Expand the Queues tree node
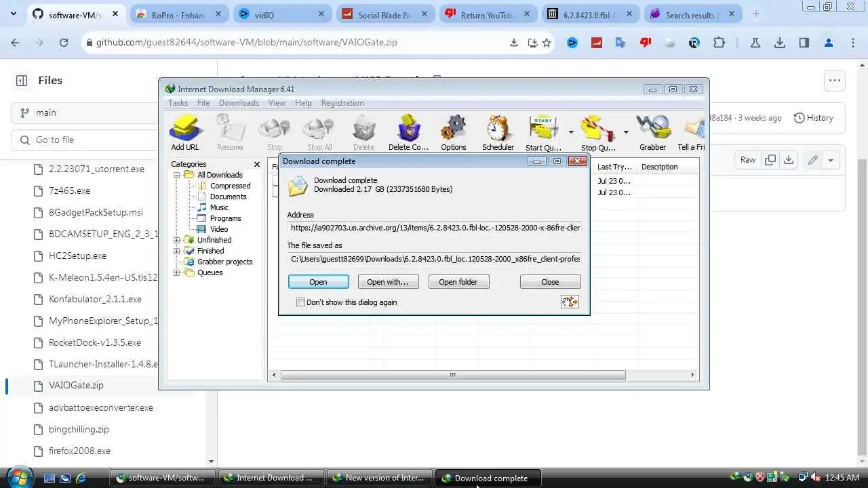The width and height of the screenshot is (868, 488). pyautogui.click(x=177, y=272)
